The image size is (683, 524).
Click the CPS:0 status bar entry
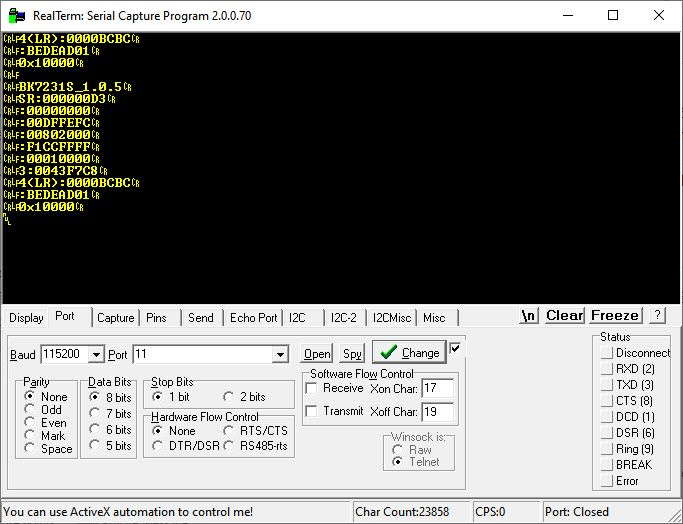coord(490,512)
